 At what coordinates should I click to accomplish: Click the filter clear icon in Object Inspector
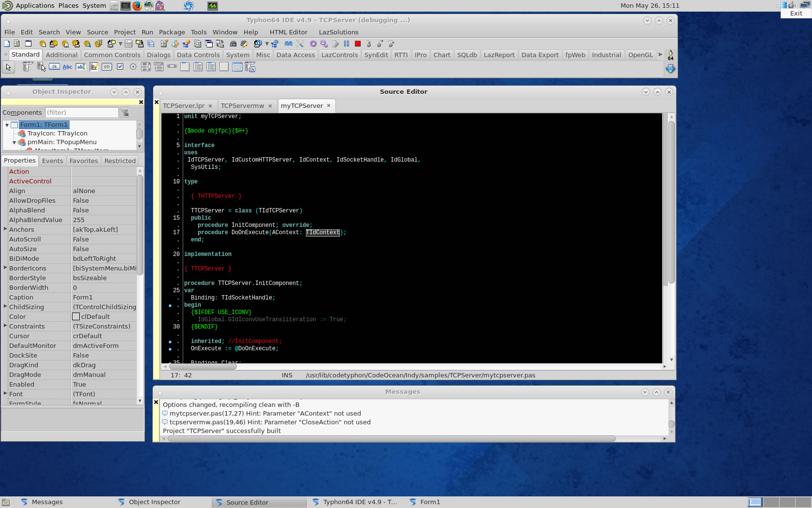point(125,113)
